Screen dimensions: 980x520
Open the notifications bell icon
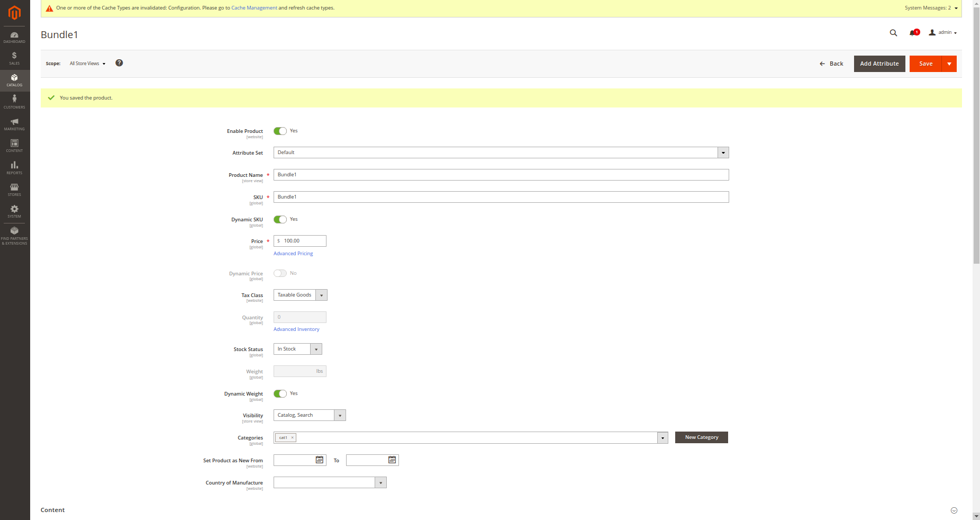coord(914,33)
